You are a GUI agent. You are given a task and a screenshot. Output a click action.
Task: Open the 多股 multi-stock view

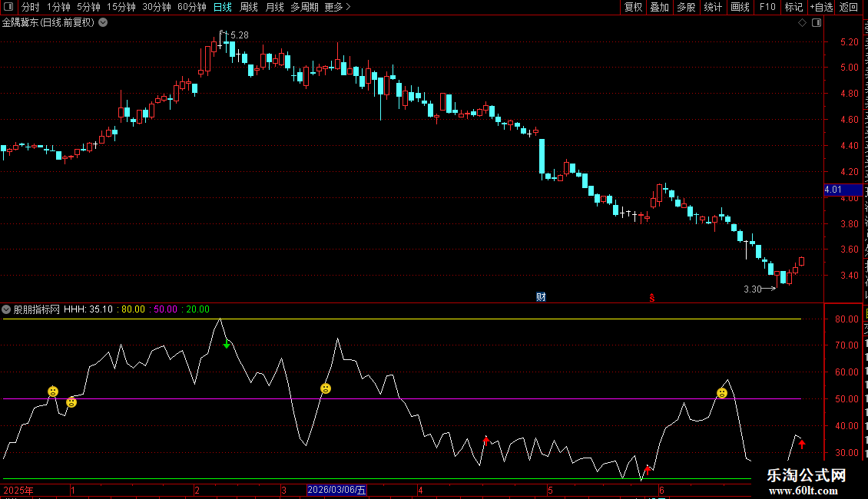click(686, 7)
